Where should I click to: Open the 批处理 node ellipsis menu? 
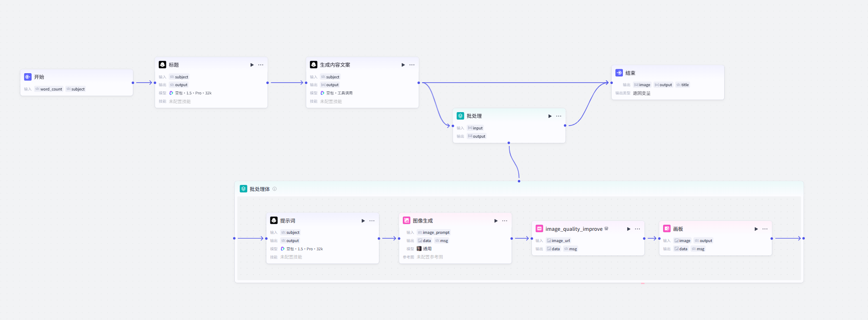coord(559,116)
